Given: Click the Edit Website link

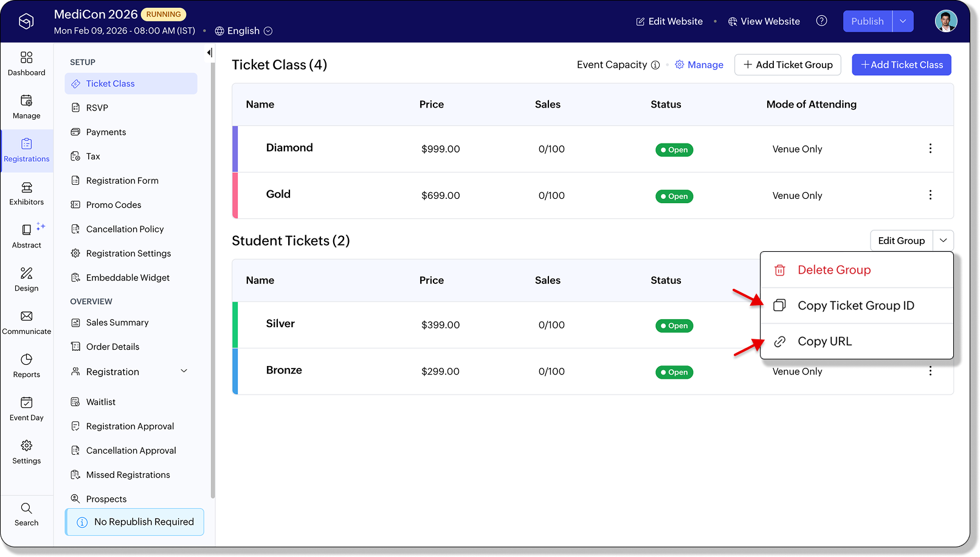Looking at the screenshot, I should pos(669,21).
